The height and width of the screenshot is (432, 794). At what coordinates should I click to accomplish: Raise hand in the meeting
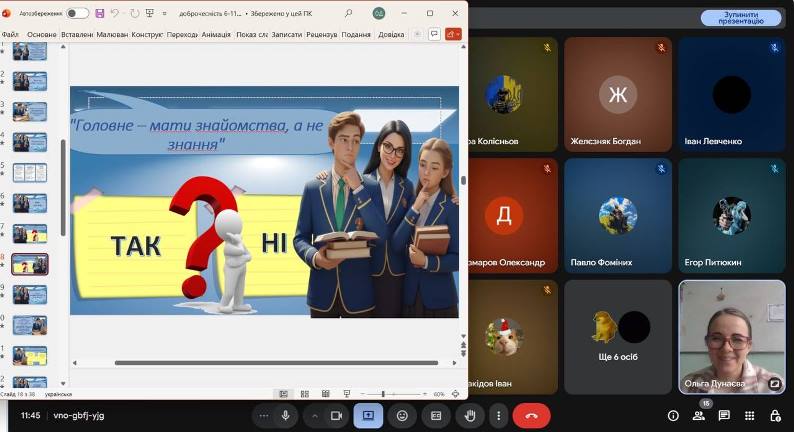click(x=470, y=416)
